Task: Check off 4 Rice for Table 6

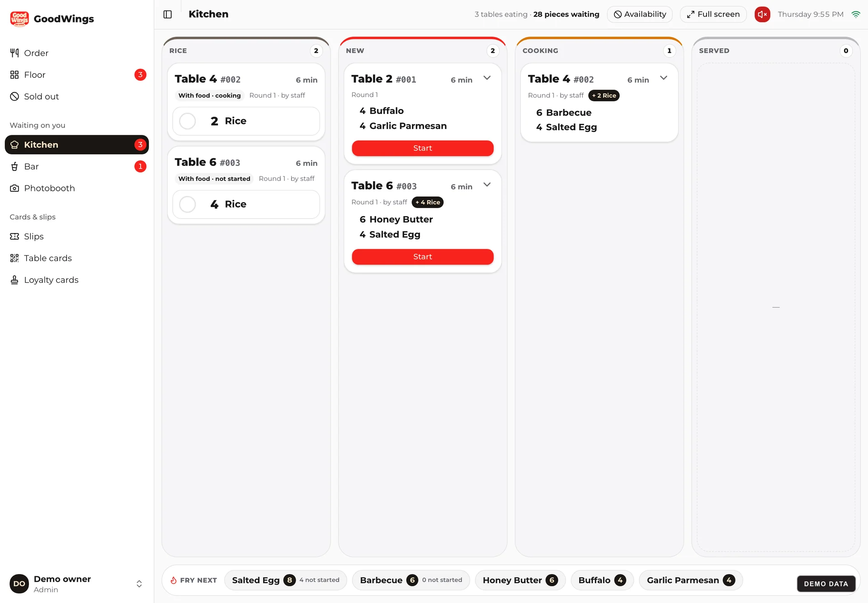Action: click(187, 204)
